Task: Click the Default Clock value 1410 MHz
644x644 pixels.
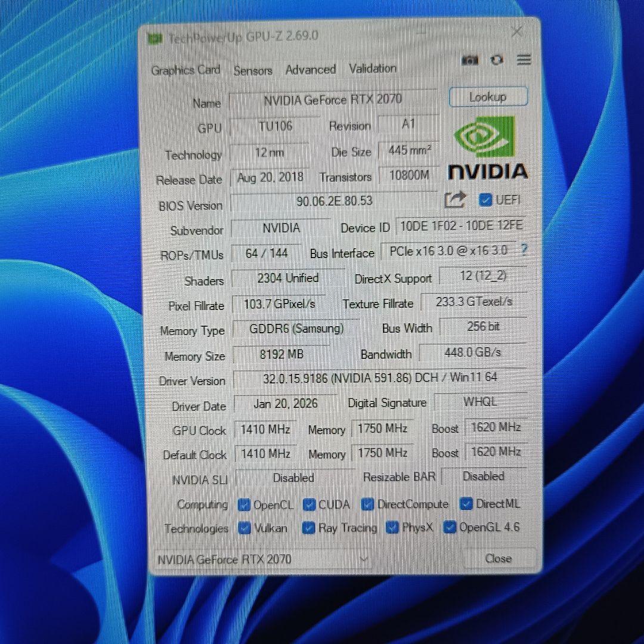Action: tap(265, 453)
